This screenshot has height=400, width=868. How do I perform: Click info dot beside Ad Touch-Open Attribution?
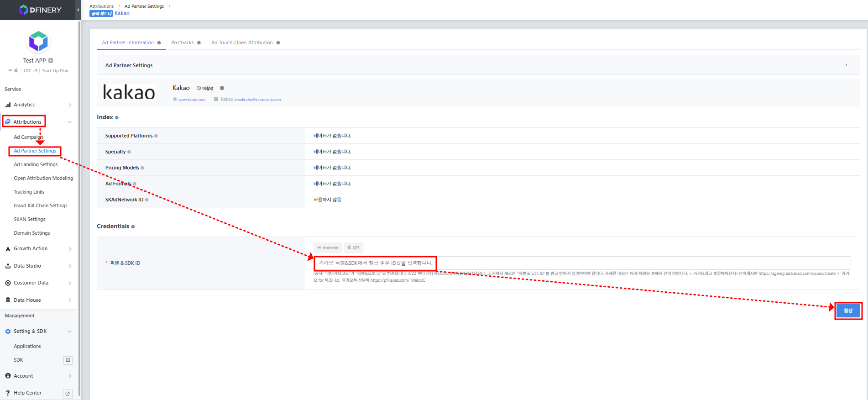point(278,43)
